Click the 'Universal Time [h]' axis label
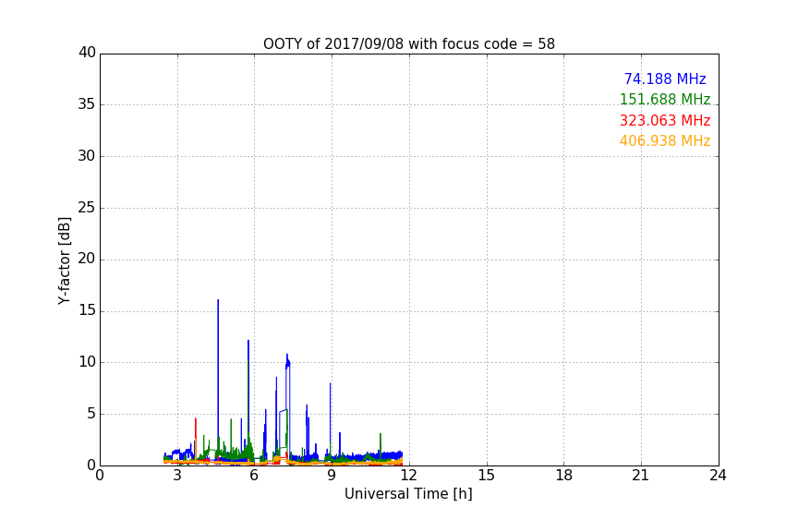This screenshot has height=532, width=798. pyautogui.click(x=408, y=494)
